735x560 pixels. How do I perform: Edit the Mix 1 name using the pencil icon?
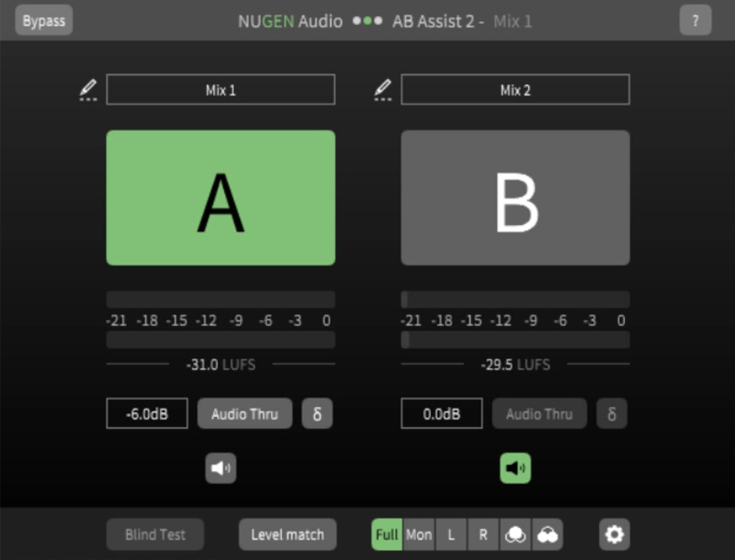[87, 89]
